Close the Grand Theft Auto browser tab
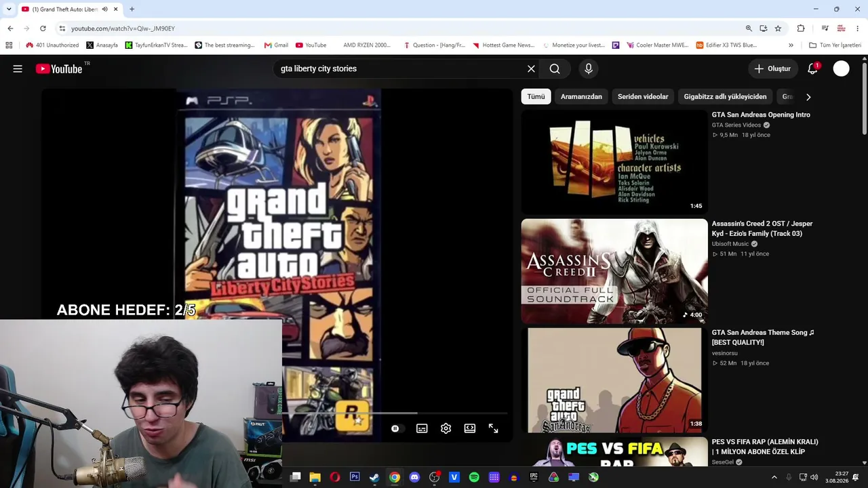This screenshot has height=488, width=868. (116, 9)
